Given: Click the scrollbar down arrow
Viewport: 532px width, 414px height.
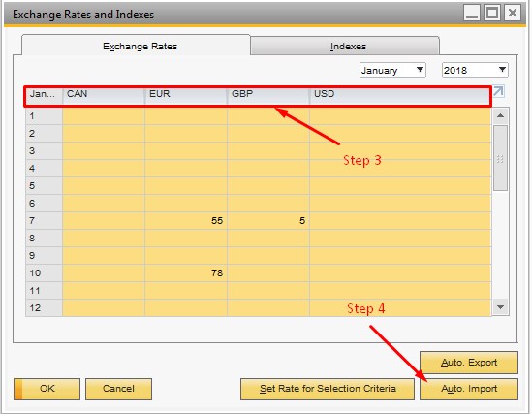Looking at the screenshot, I should 500,307.
